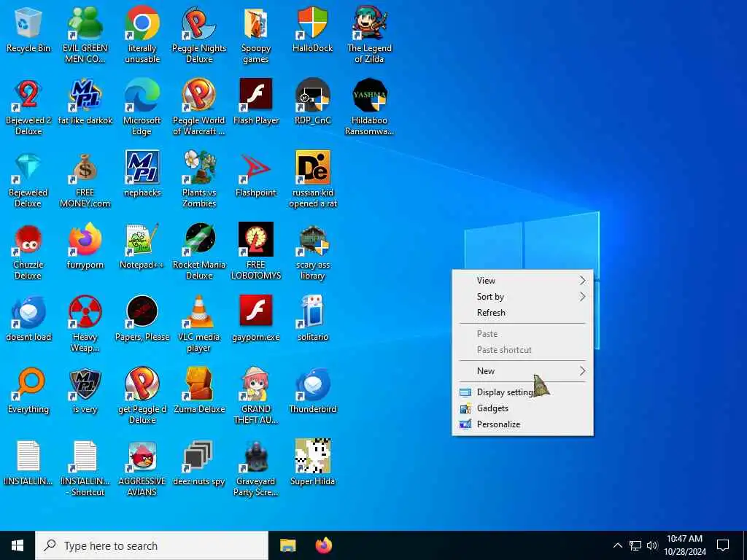This screenshot has width=747, height=560.
Task: Select the get Peggle d Deluxe icon
Action: click(x=142, y=396)
